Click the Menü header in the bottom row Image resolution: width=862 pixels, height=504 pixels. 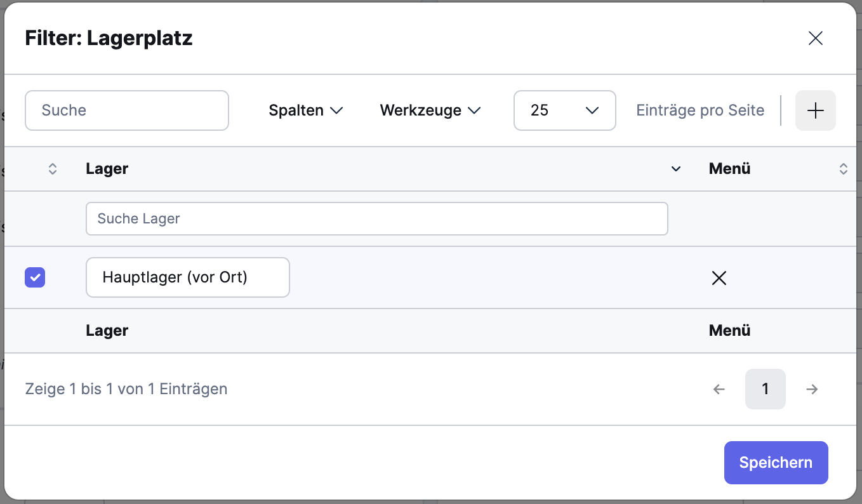click(729, 331)
